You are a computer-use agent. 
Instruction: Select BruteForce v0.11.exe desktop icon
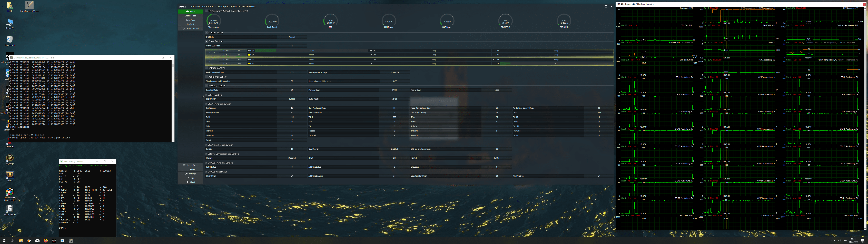point(29,7)
